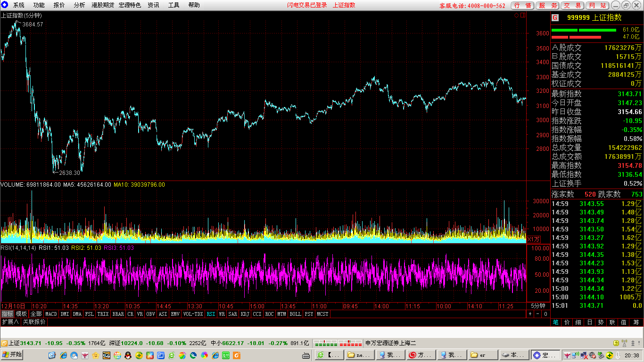Select the BOLL indicator tab
Viewport: 644px width, 362px height.
(x=295, y=314)
